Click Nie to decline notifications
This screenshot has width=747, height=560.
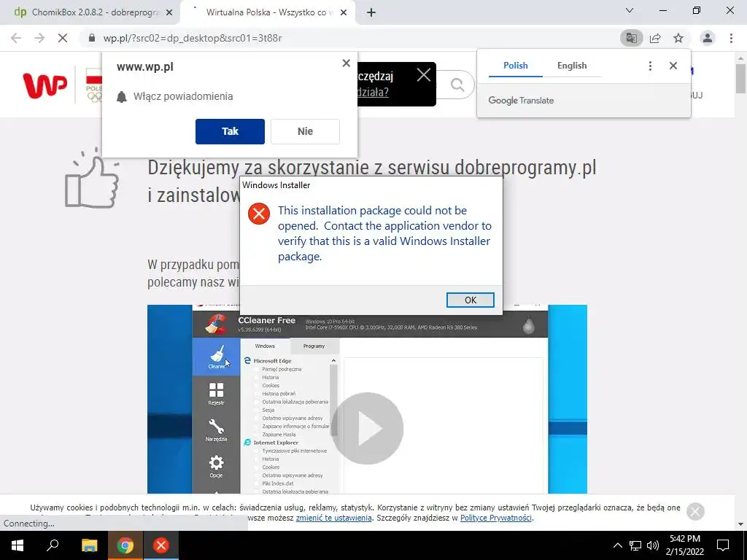point(305,131)
